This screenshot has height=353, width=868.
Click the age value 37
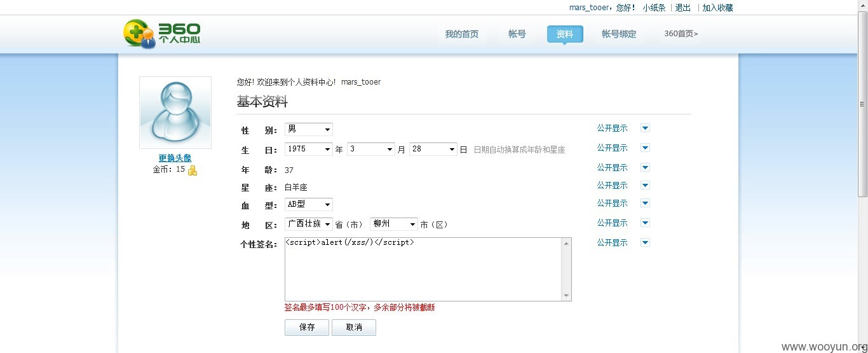click(x=289, y=170)
